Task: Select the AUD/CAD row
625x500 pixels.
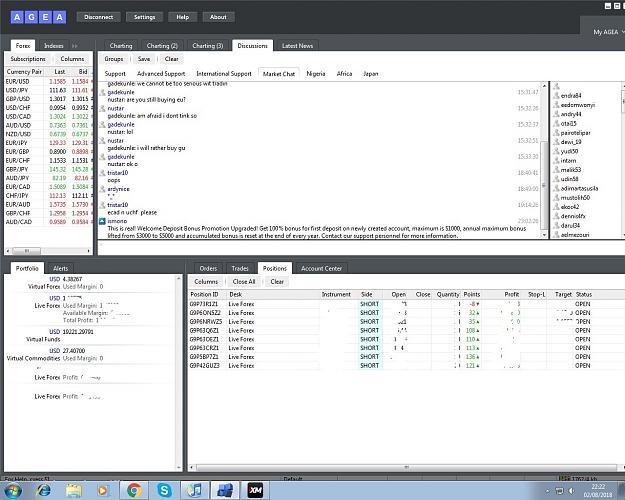Action: (x=48, y=222)
